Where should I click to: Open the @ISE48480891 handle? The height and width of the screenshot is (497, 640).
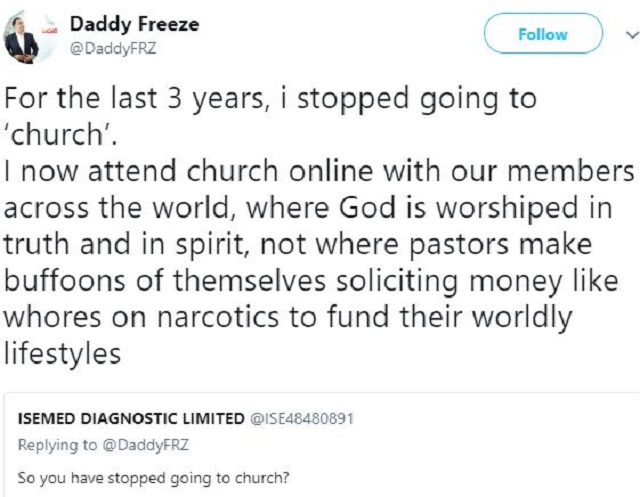[x=300, y=417]
